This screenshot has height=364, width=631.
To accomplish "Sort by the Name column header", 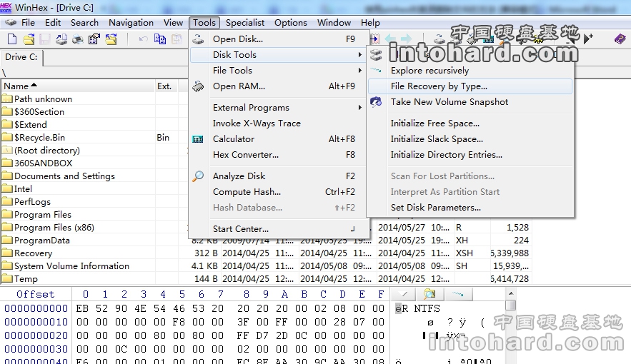I will (79, 86).
